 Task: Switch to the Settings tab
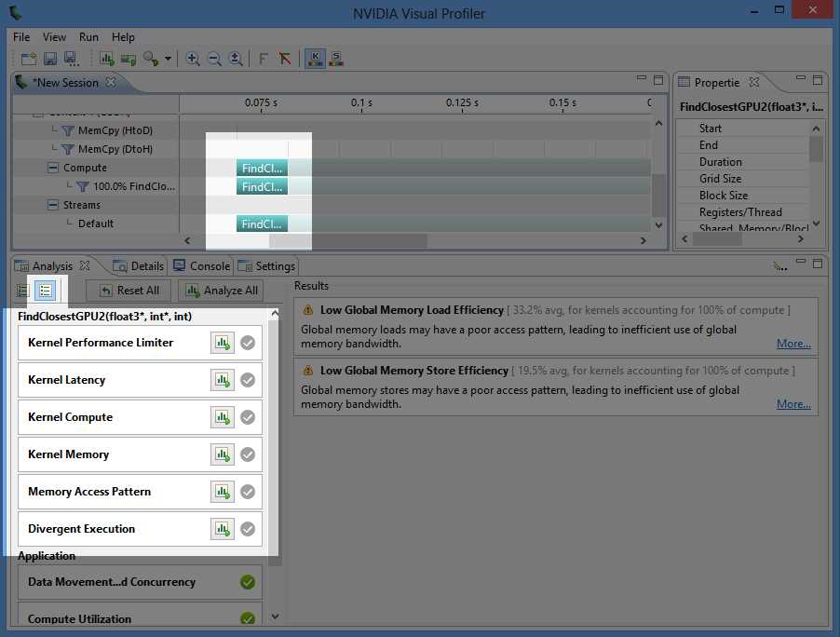tap(266, 266)
